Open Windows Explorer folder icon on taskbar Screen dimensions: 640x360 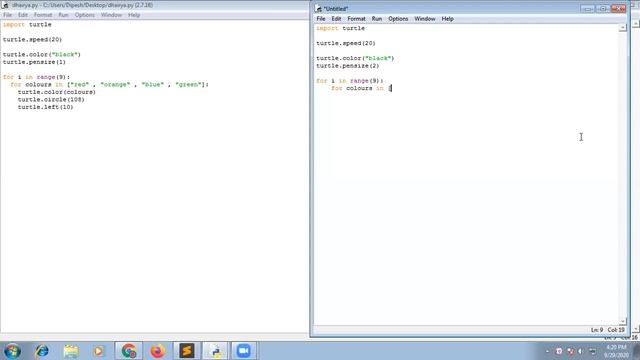click(71, 351)
